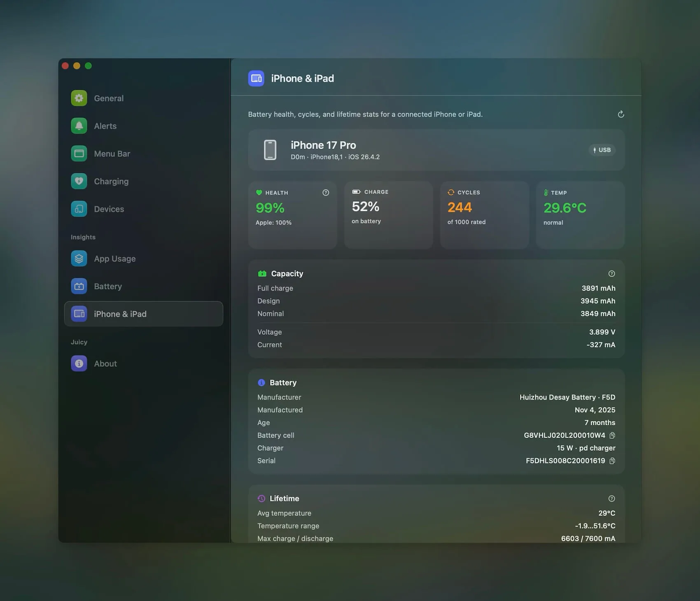Close the window with the red button
Screen dimensions: 700x601
(65, 66)
